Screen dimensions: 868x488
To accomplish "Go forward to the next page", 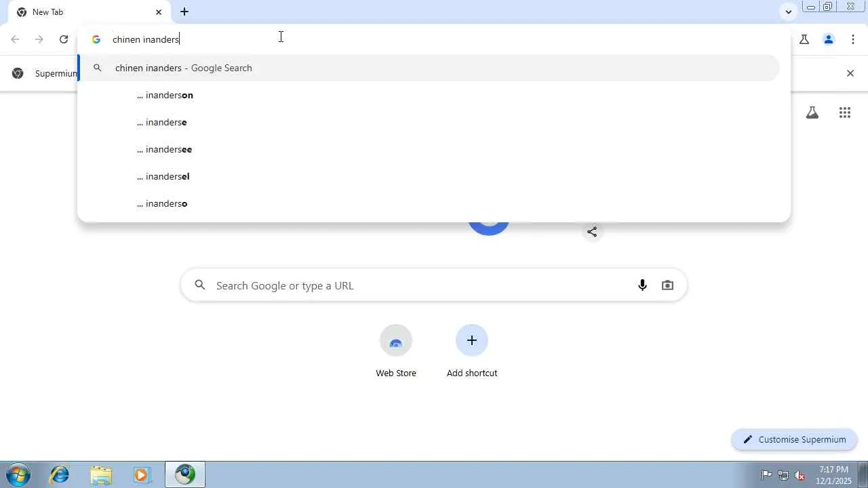I will click(39, 39).
